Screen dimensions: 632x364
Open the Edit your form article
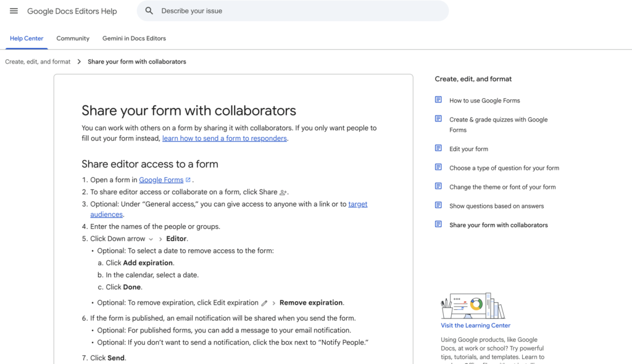coord(469,149)
